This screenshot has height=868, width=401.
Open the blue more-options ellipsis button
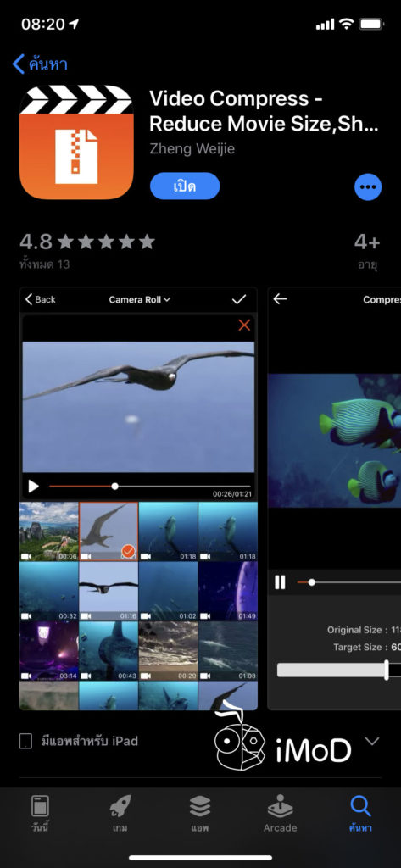[368, 186]
